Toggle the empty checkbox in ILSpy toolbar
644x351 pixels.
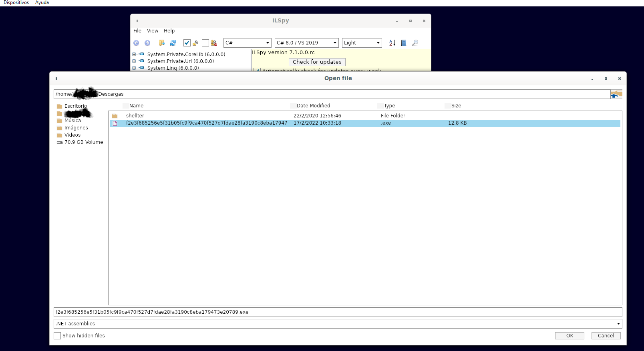[205, 43]
